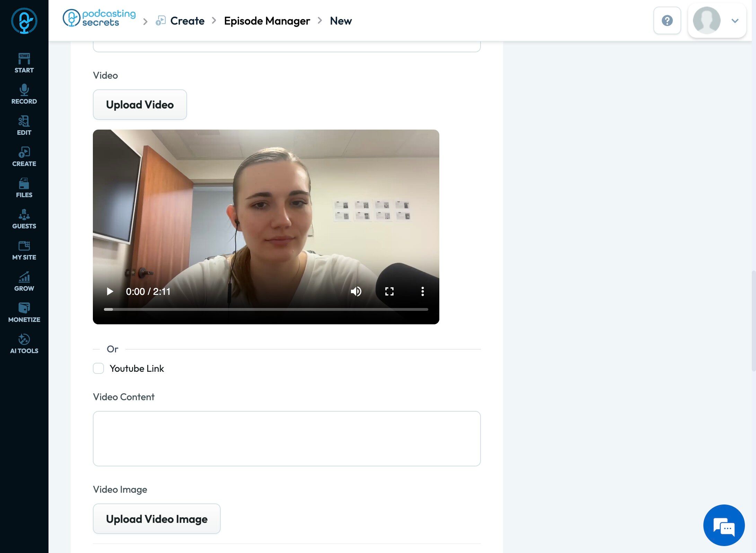Viewport: 756px width, 553px height.
Task: Enable the Youtube Link checkbox
Action: click(x=98, y=368)
